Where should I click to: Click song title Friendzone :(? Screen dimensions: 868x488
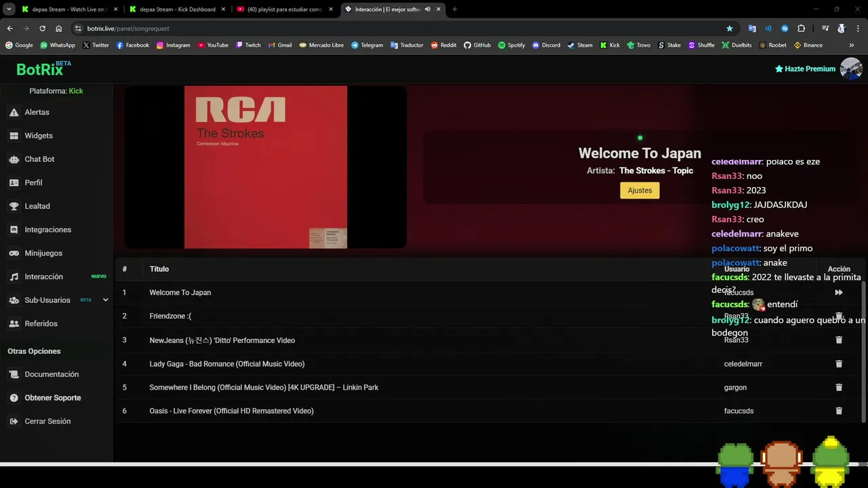click(x=170, y=316)
